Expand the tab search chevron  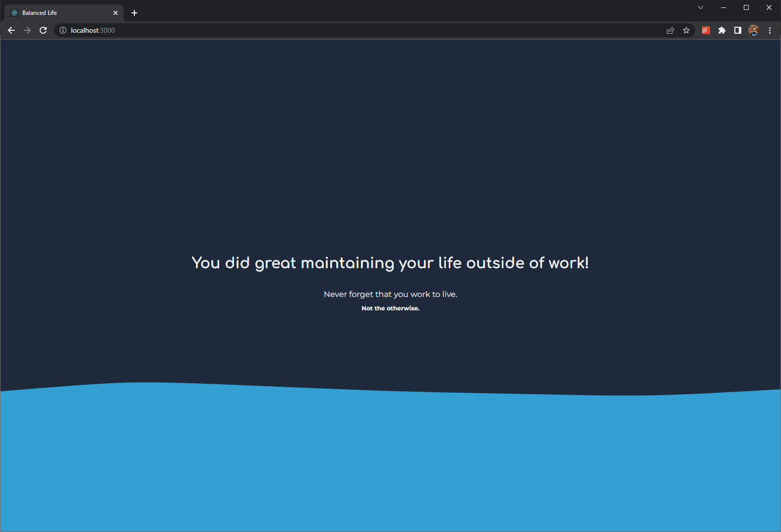(701, 7)
